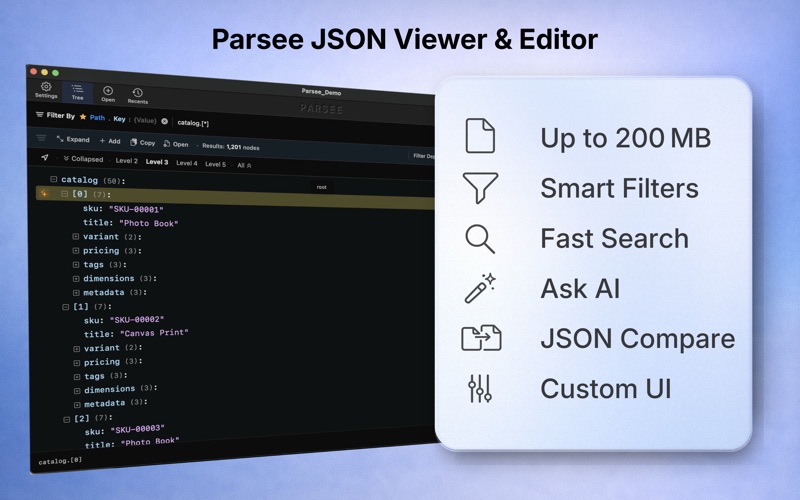Select Level 3 depth
The height and width of the screenshot is (500, 800).
point(157,162)
